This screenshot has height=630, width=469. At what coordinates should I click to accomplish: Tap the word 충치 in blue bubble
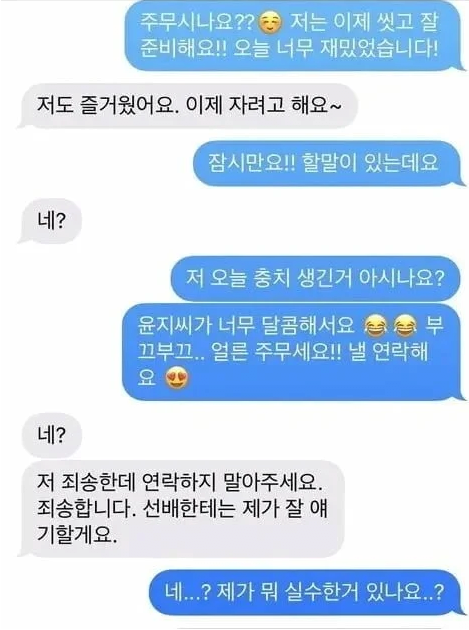[x=269, y=278]
